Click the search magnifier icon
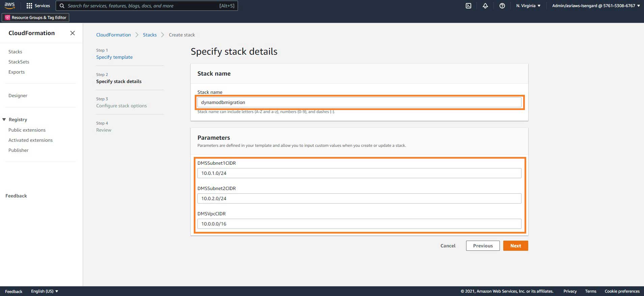The height and width of the screenshot is (296, 644). (x=62, y=6)
